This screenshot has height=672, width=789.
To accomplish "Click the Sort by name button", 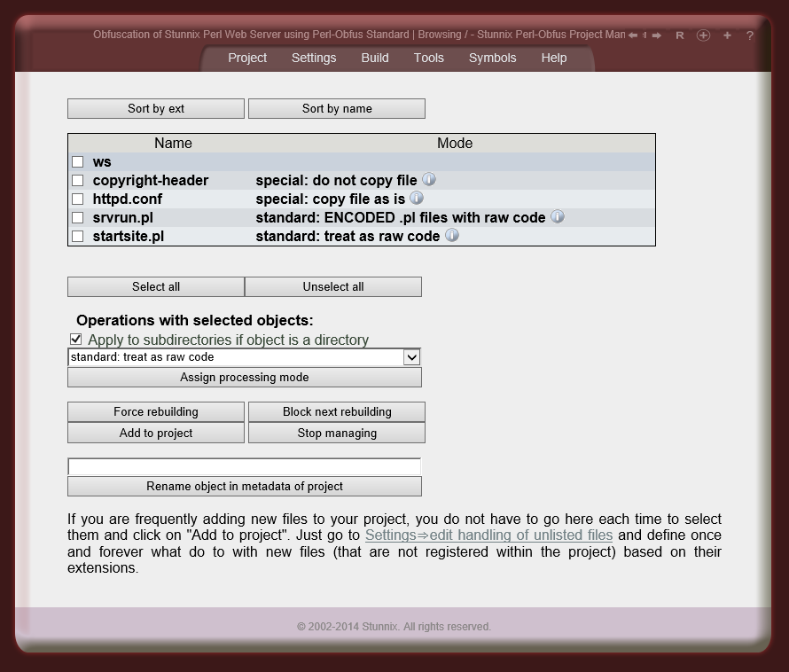I will coord(337,108).
